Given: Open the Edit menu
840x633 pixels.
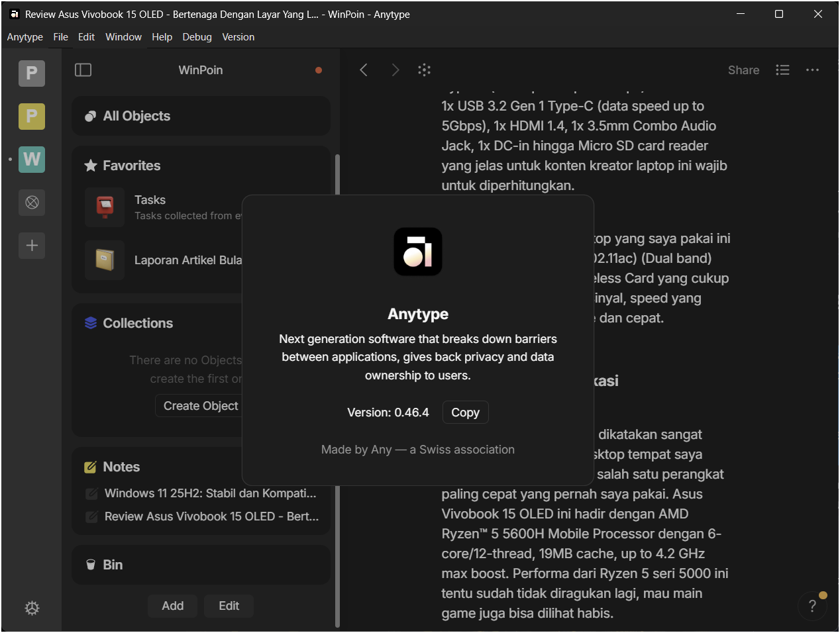Looking at the screenshot, I should click(86, 37).
